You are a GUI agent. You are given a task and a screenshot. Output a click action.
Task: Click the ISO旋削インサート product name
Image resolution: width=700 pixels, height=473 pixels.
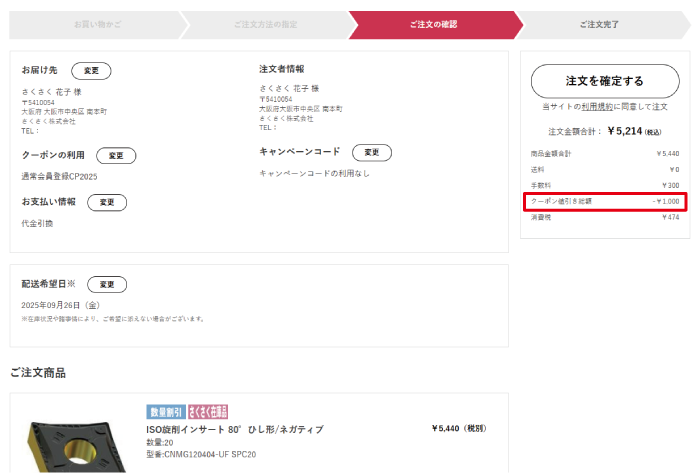[235, 429]
